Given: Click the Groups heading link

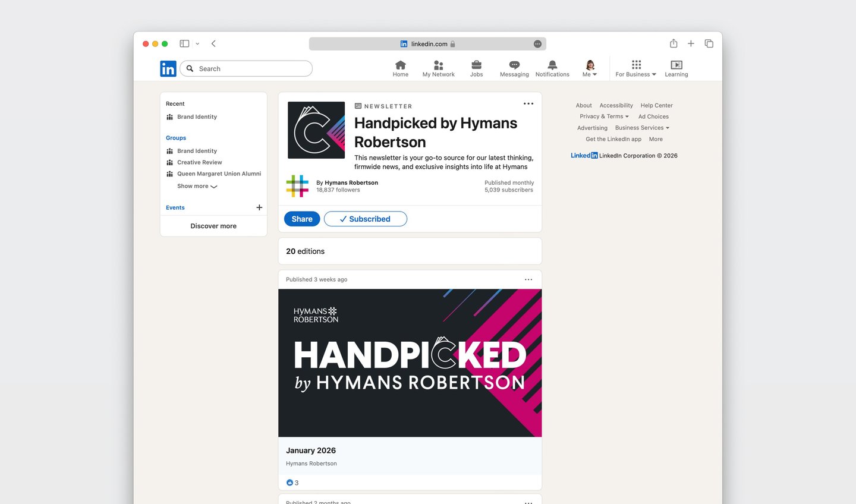Looking at the screenshot, I should point(176,138).
